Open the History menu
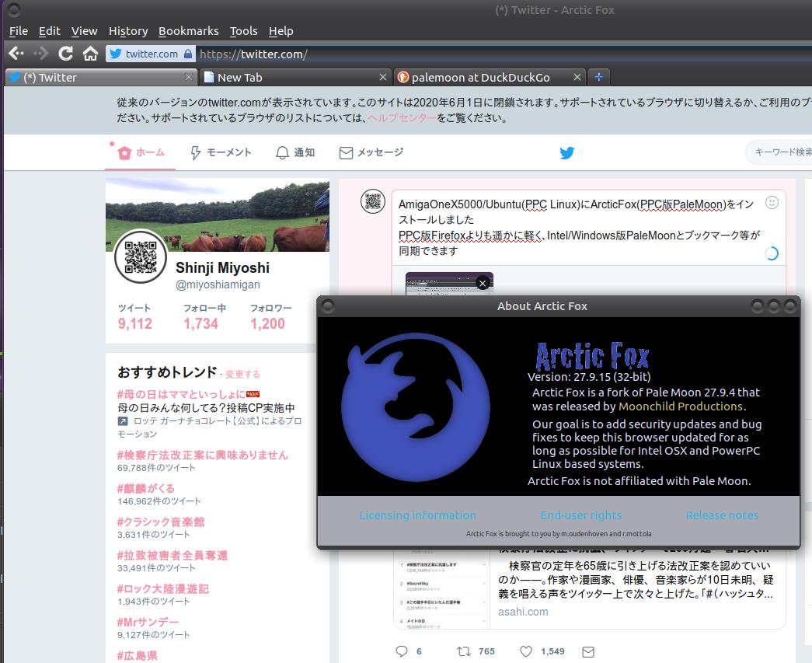Image resolution: width=812 pixels, height=663 pixels. (x=128, y=31)
